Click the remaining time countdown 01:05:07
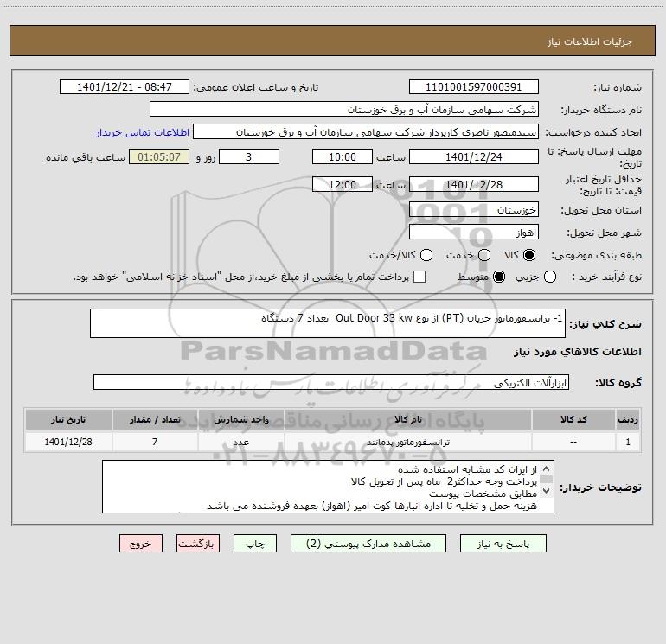The height and width of the screenshot is (644, 666). pos(159,157)
